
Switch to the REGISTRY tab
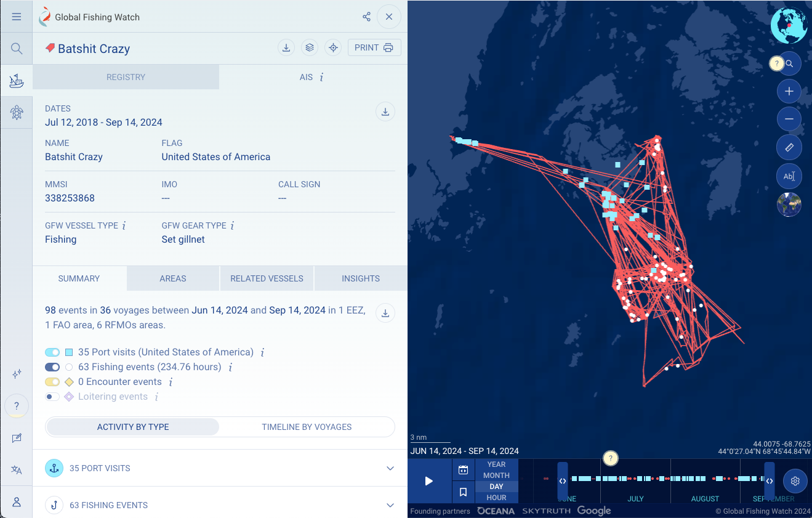point(126,77)
